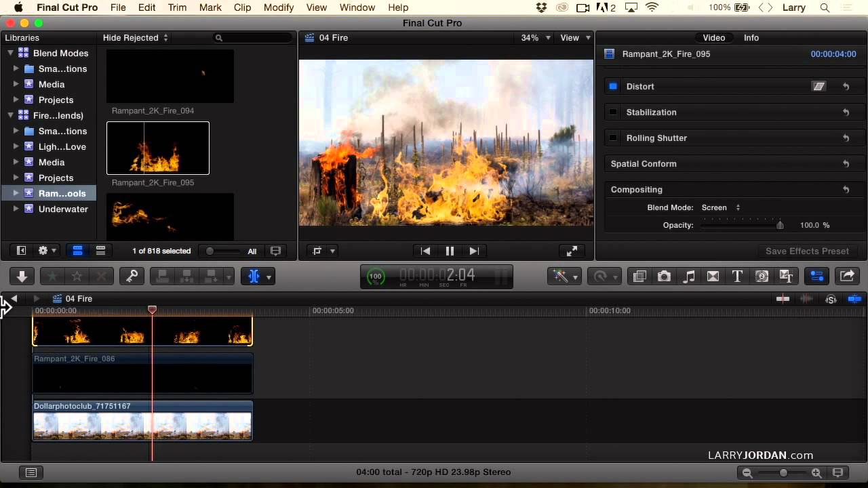Viewport: 868px width, 488px height.
Task: Reject clip with the X button
Action: coord(102,276)
